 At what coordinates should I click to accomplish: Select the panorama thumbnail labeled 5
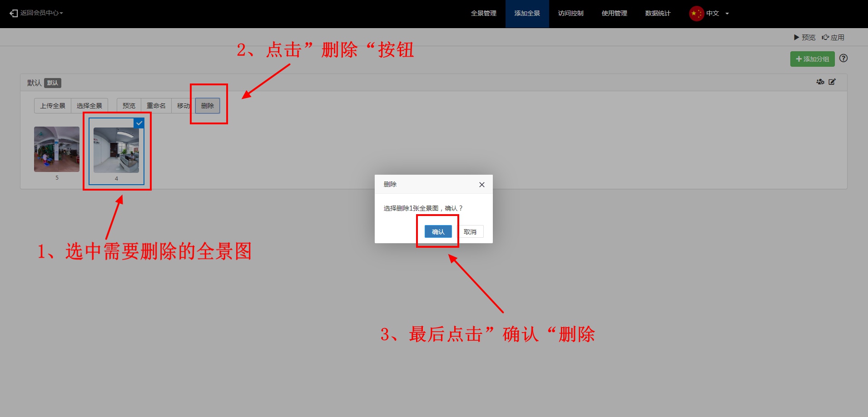click(57, 149)
